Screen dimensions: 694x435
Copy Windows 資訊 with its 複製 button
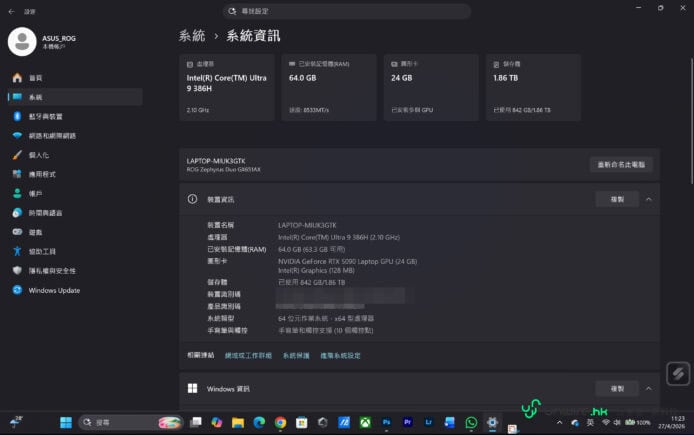tap(617, 389)
